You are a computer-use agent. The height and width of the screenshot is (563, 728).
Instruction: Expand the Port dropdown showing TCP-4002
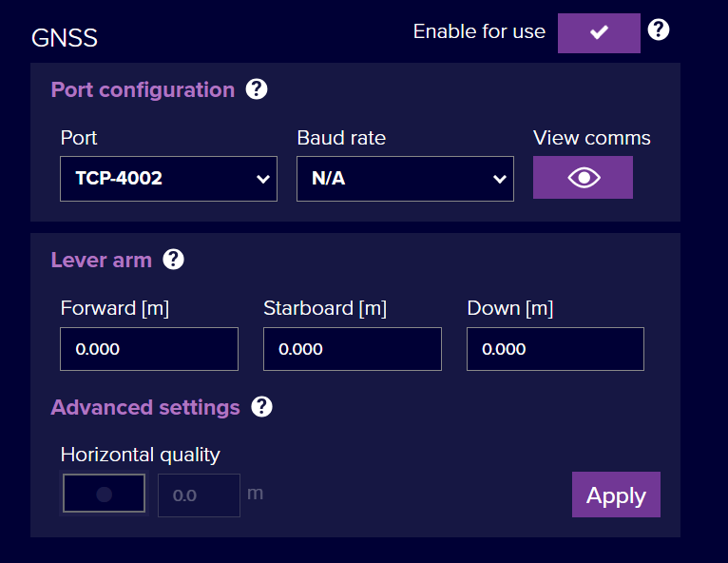coord(168,179)
